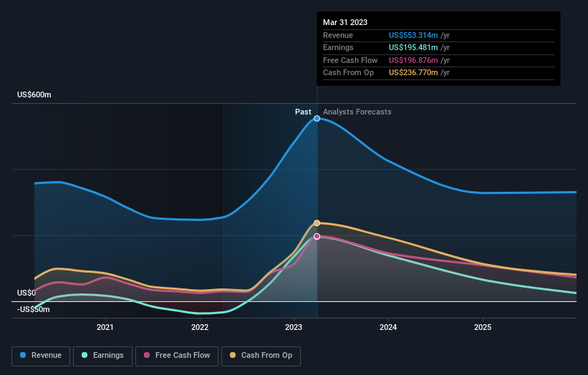Click the 2024 axis label
The image size is (588, 375).
click(388, 327)
